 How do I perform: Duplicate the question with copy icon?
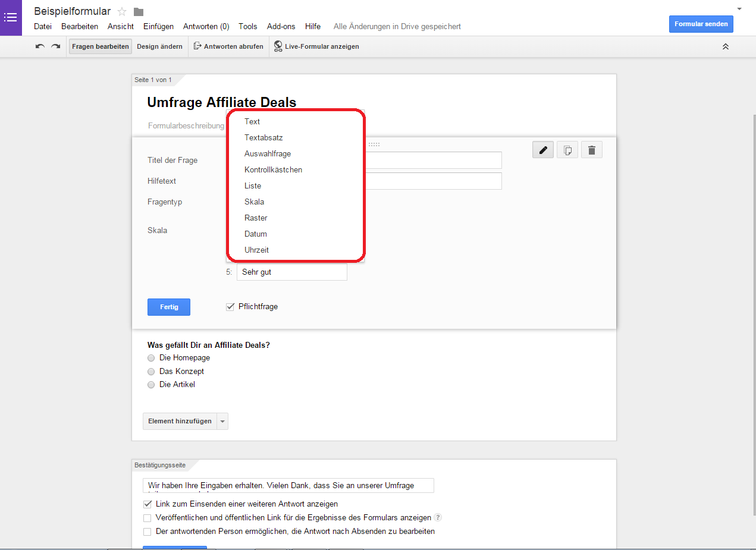[x=567, y=150]
